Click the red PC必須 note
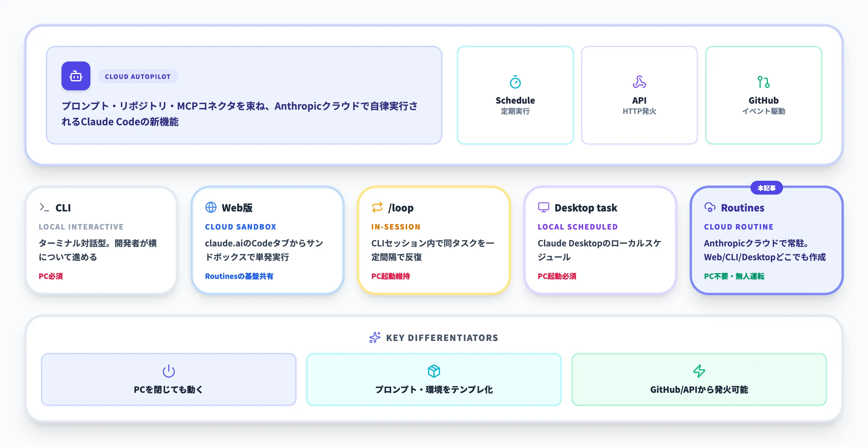 click(51, 276)
